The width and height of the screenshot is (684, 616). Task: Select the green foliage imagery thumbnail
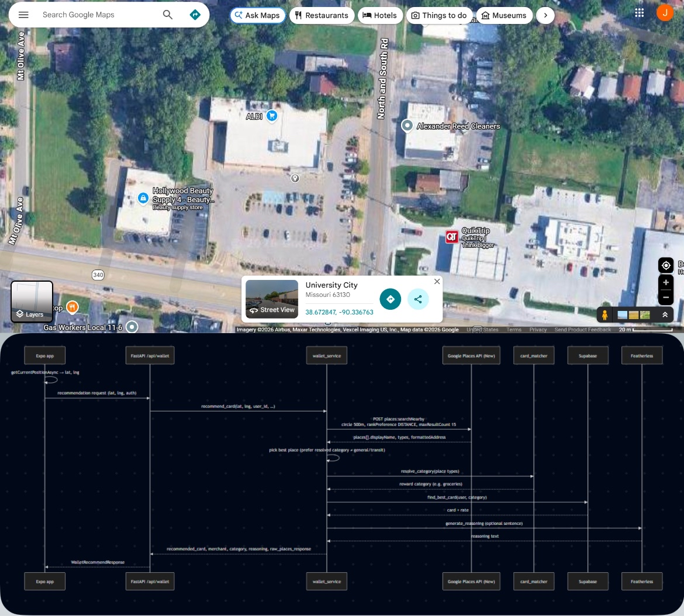point(645,315)
